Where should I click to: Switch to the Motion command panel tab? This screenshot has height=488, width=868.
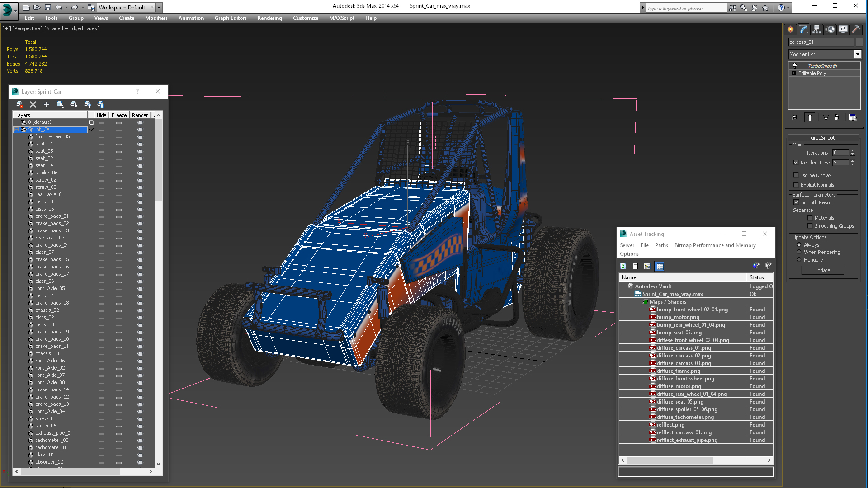[x=830, y=29]
